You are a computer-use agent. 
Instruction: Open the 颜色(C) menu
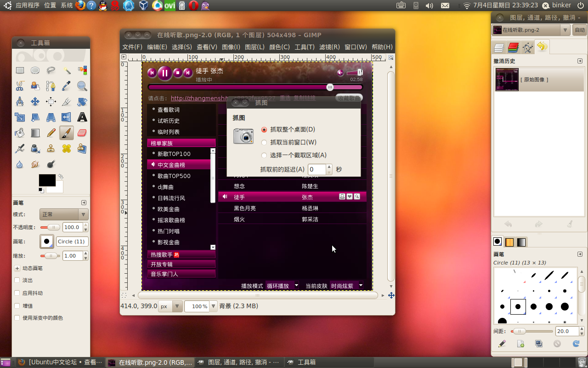point(279,47)
